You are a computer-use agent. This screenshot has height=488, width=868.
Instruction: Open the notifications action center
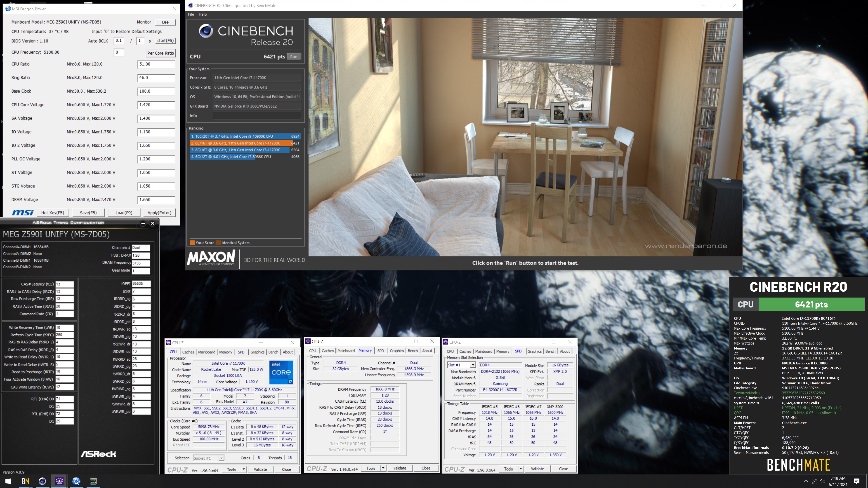tap(857, 481)
